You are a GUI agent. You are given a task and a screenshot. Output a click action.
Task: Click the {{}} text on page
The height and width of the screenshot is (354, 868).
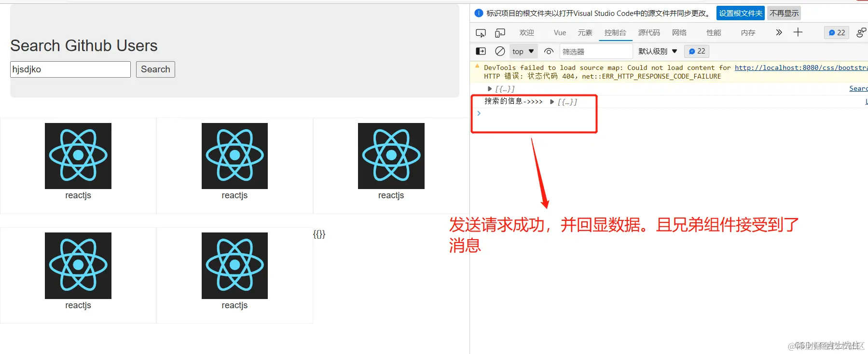pyautogui.click(x=319, y=234)
